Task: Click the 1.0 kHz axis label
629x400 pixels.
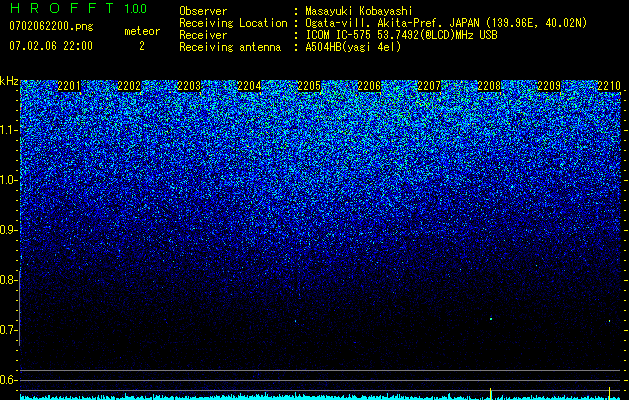Action: click(8, 180)
